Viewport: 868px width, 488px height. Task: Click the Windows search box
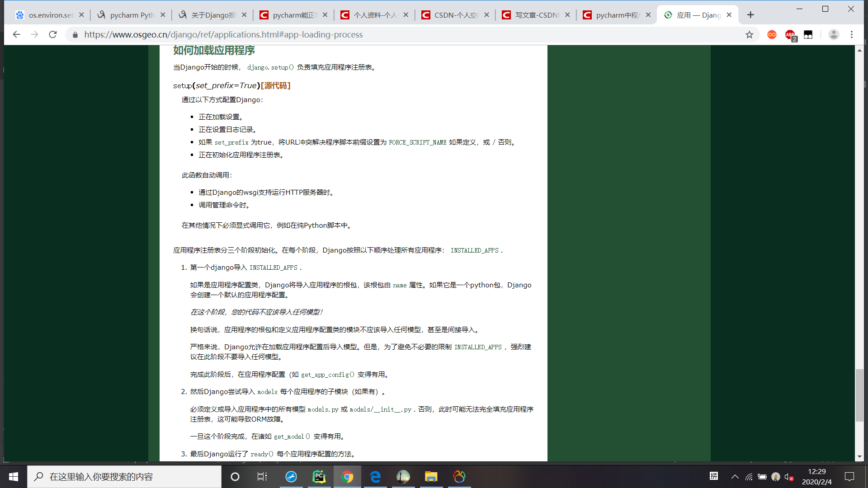pos(124,477)
